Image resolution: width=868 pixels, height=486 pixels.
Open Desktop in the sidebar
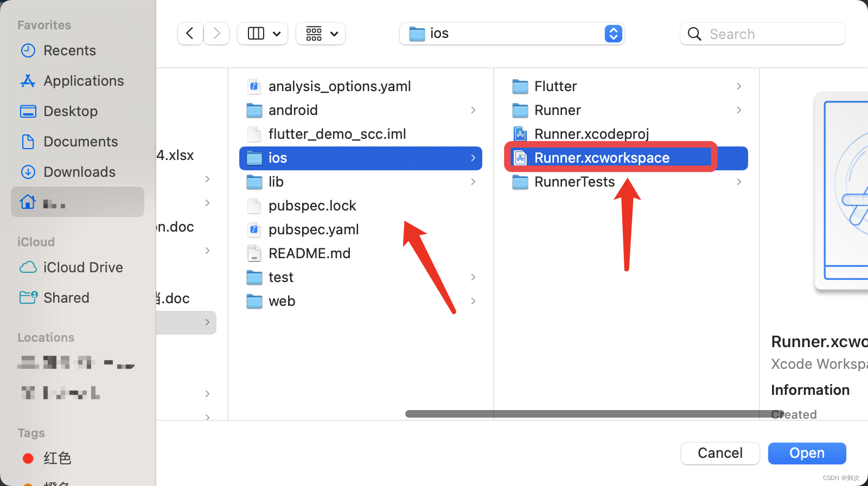click(x=78, y=111)
